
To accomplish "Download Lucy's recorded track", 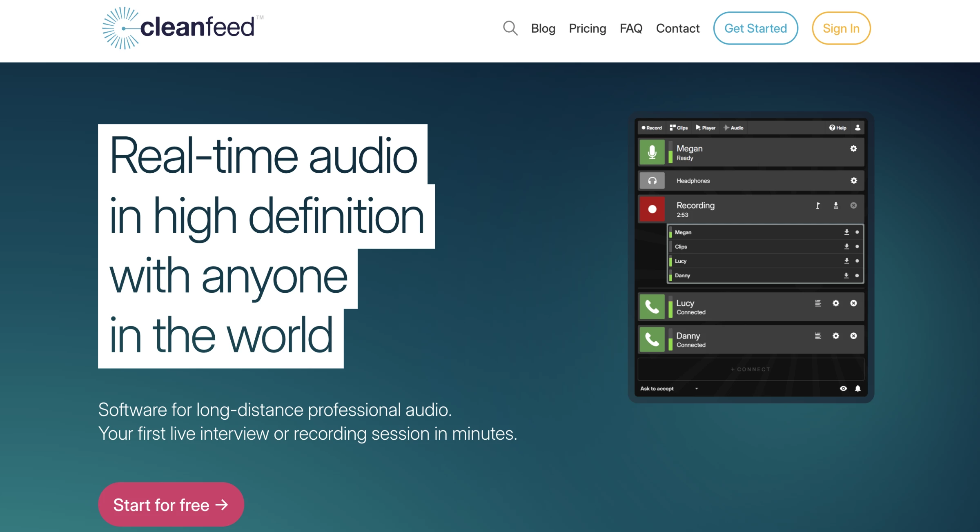I will [846, 260].
